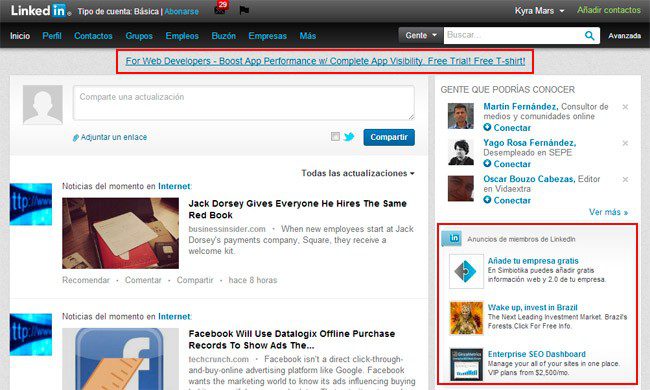
Task: Click the Compartir share button
Action: (389, 137)
